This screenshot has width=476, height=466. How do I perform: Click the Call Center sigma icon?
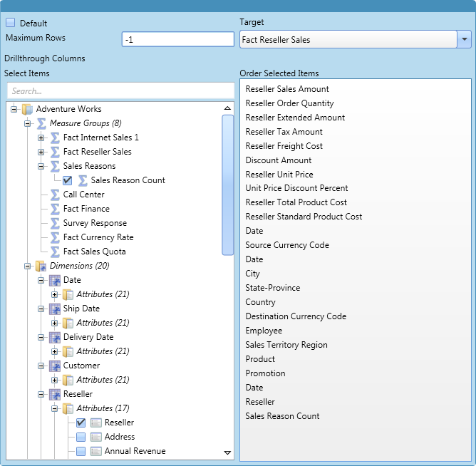[55, 195]
